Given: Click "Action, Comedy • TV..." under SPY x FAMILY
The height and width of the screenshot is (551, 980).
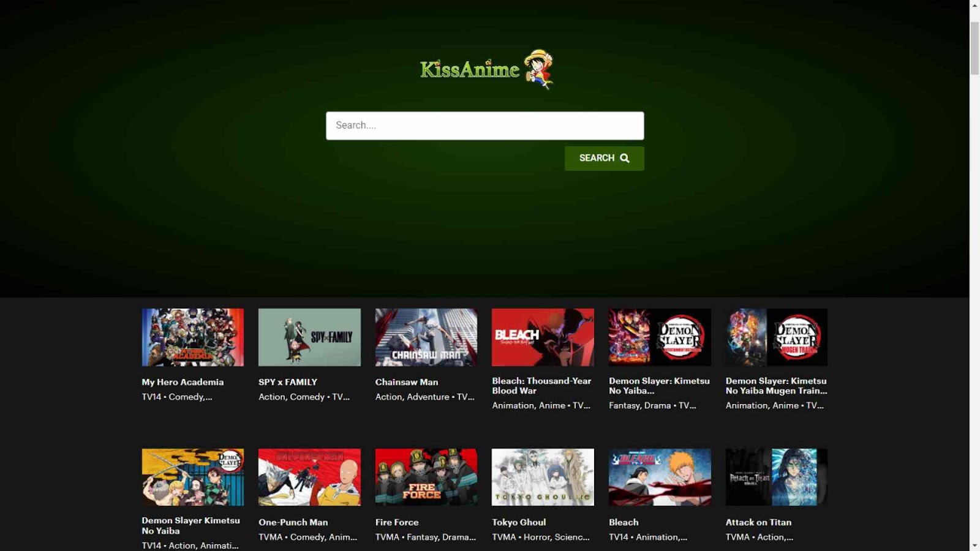Looking at the screenshot, I should coord(304,397).
